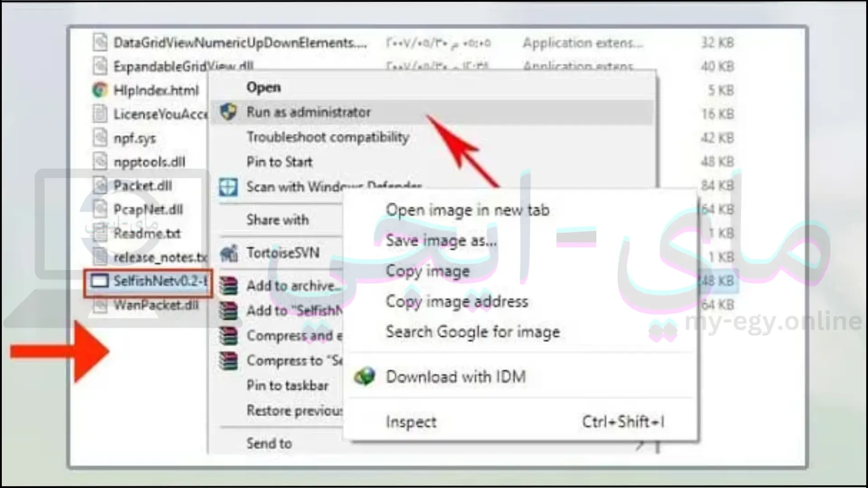The width and height of the screenshot is (868, 488).
Task: Click the first Application extens... type cell
Action: click(583, 42)
